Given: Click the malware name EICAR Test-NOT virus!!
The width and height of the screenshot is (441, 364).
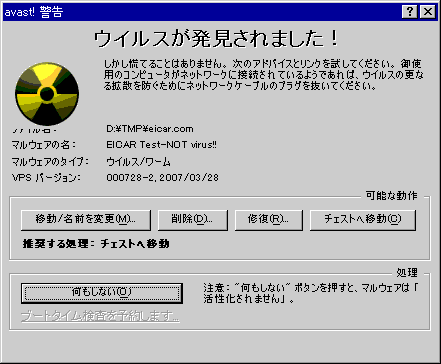Looking at the screenshot, I should click(161, 145).
